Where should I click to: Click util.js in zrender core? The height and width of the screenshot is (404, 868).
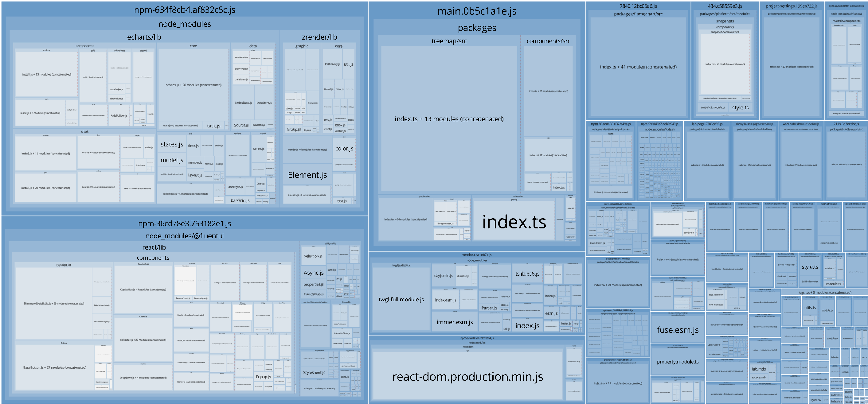[348, 64]
